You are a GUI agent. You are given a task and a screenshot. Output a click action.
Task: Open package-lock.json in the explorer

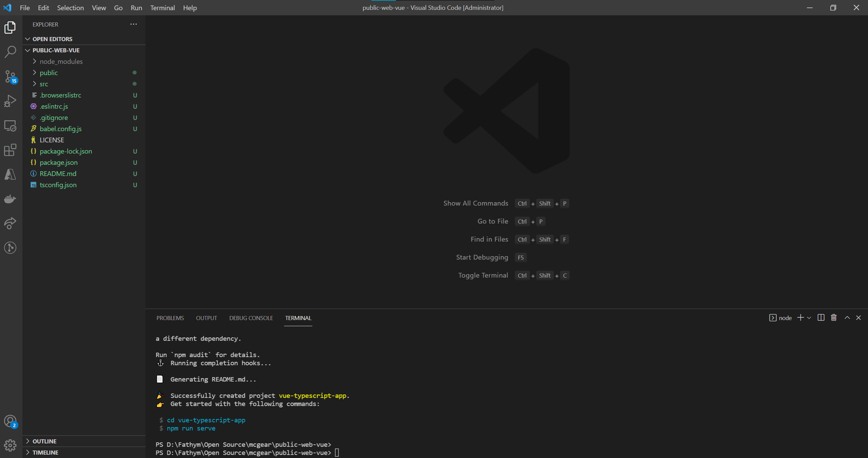pyautogui.click(x=84, y=151)
